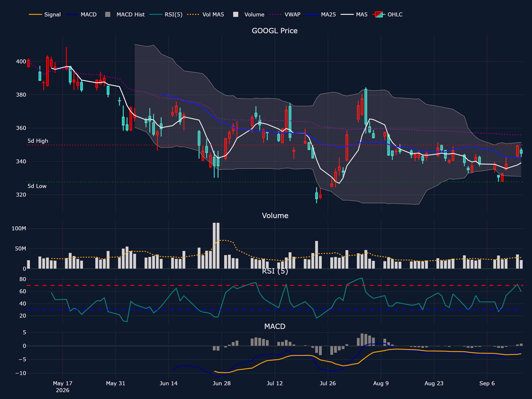
Task: Click the 380 price axis label
Action: (21, 95)
